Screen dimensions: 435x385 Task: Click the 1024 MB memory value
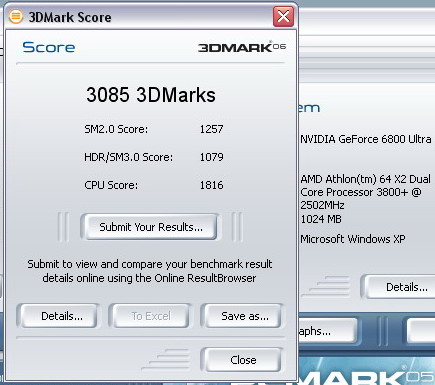coord(321,219)
